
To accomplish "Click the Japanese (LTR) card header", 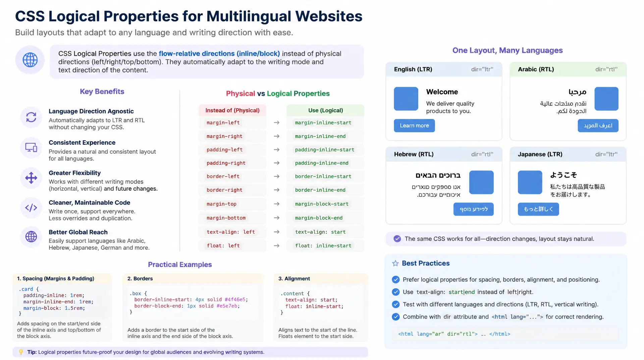I will click(568, 154).
